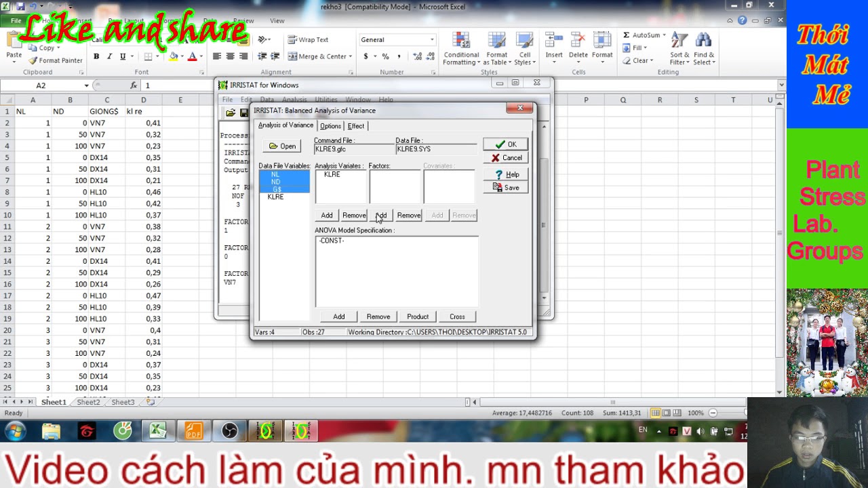This screenshot has width=868, height=488.
Task: Open the Excel taskbar icon
Action: click(158, 431)
